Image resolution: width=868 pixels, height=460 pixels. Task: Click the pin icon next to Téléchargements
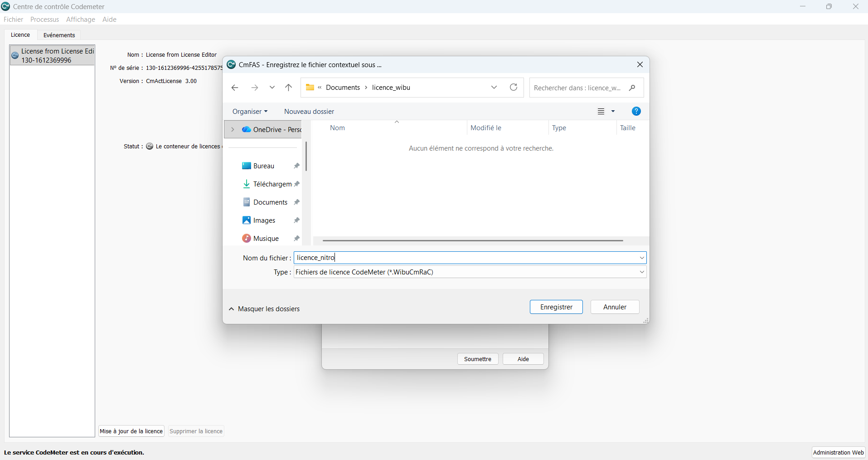(296, 184)
